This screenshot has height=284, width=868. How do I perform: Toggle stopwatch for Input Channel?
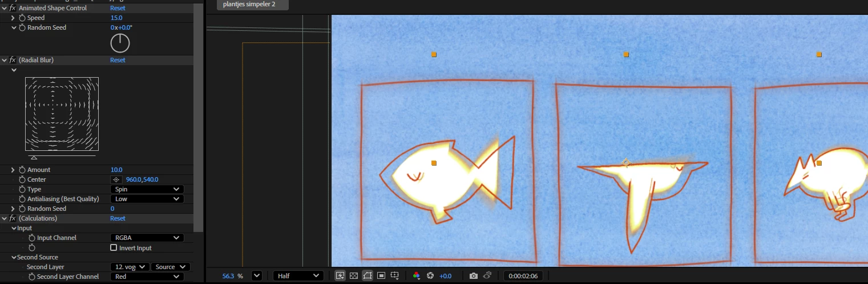pos(32,238)
